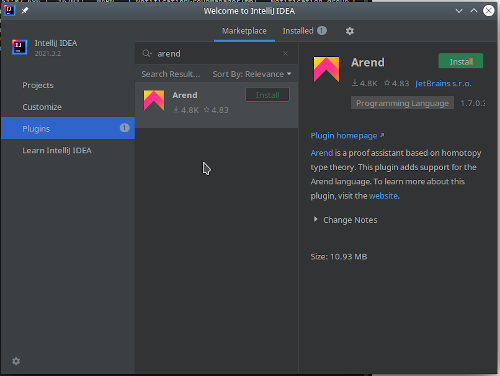The image size is (500, 376).
Task: Select the Arend row in search results
Action: 217,105
